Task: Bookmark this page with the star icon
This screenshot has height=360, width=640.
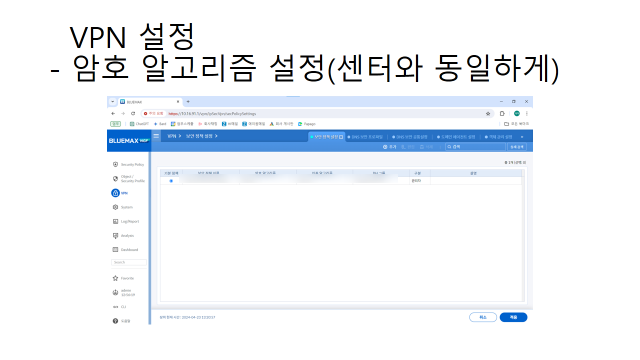Action: point(488,114)
